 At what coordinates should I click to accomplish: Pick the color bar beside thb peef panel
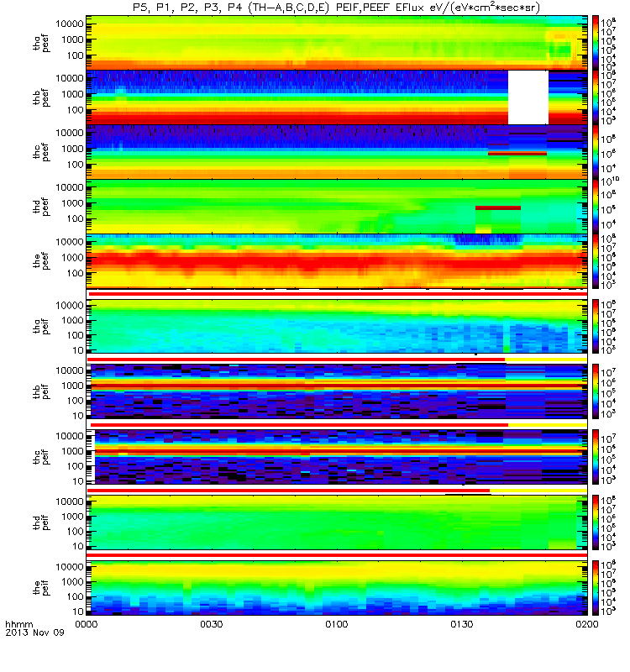click(596, 97)
